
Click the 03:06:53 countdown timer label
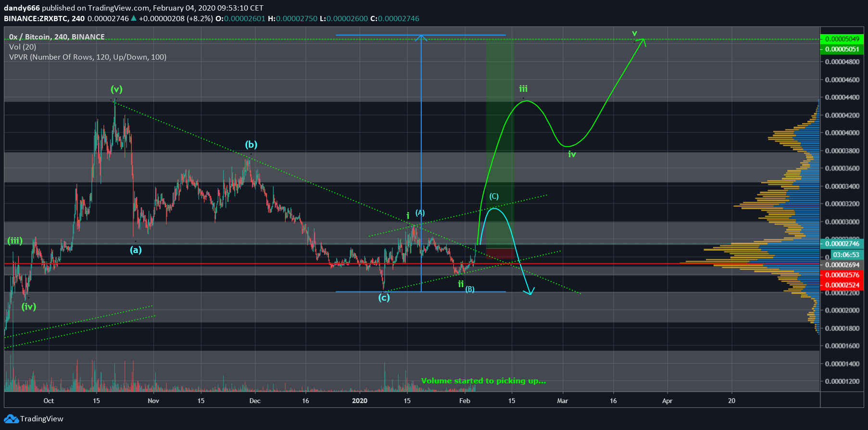point(846,254)
